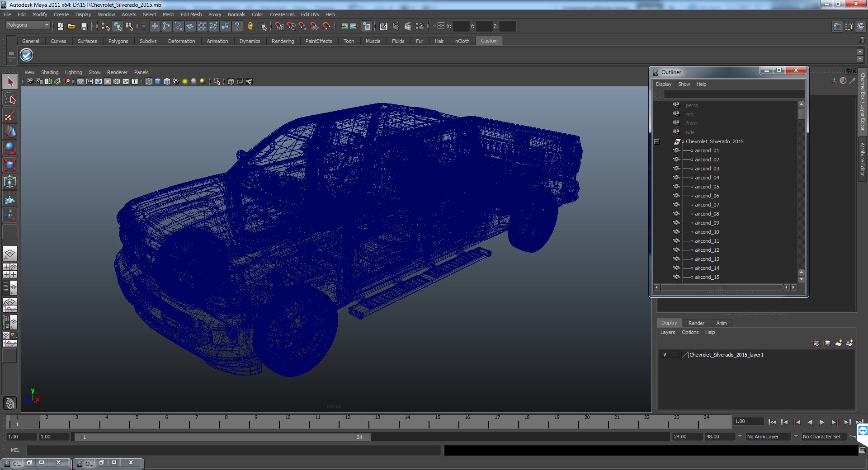This screenshot has height=470, width=868.
Task: Switch to single perspective view layout
Action: [10, 254]
